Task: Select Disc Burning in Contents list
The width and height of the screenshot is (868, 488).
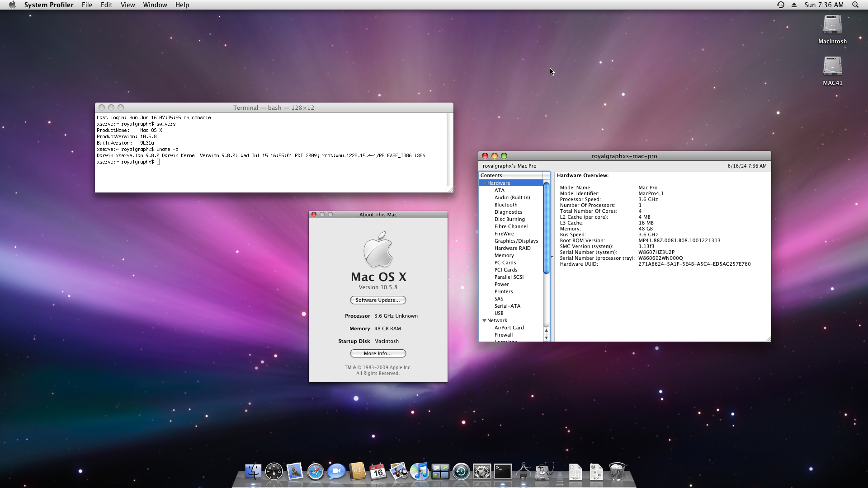Action: [x=509, y=219]
